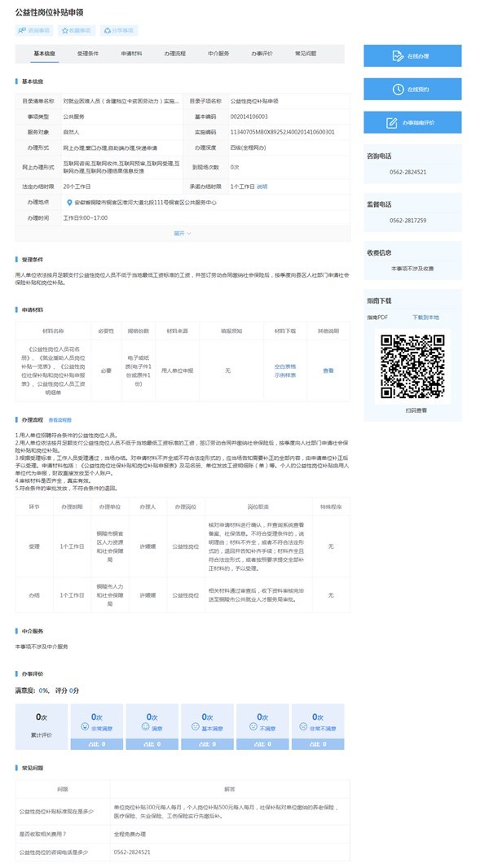489x868 pixels.
Task: Click the map pin icon beside 办理地点 address
Action: click(70, 202)
